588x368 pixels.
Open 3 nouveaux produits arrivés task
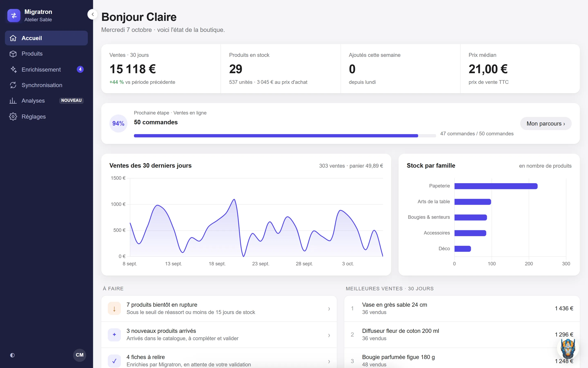pyautogui.click(x=219, y=335)
